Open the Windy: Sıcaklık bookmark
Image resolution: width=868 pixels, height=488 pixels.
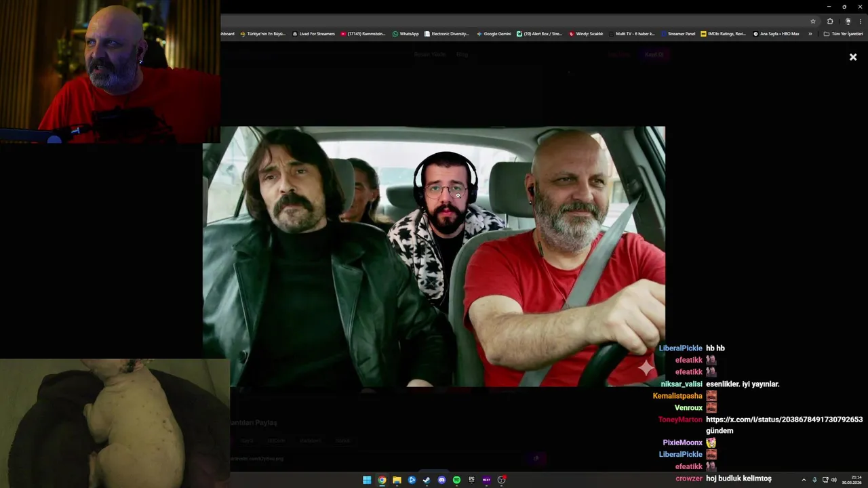[x=586, y=34]
